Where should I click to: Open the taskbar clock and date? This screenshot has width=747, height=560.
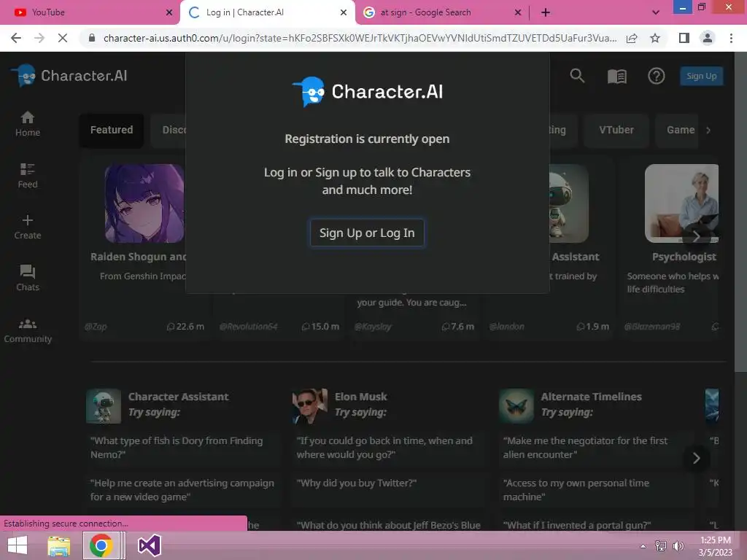coord(715,546)
